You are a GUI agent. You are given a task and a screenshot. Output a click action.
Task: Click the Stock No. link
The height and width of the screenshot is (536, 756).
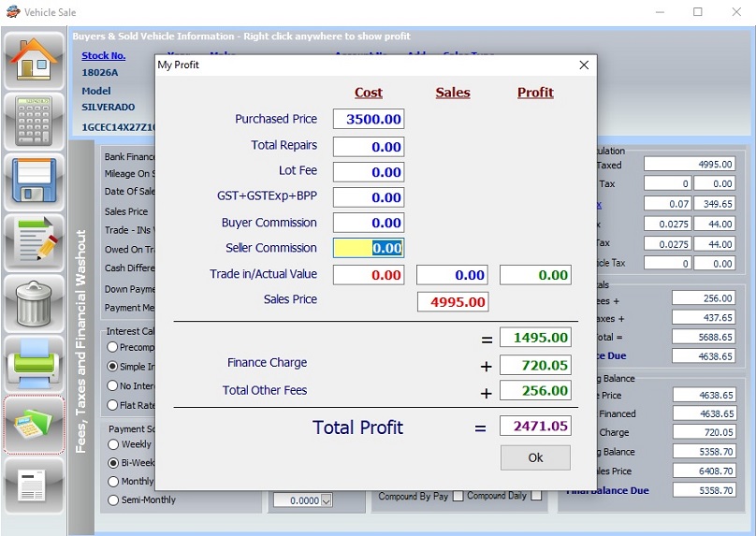[x=103, y=56]
